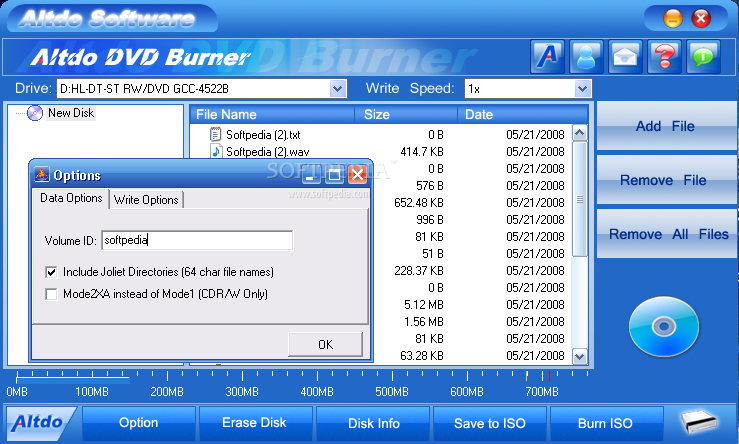This screenshot has width=739, height=444.
Task: Toggle Include Joliet Directories checkbox
Action: tap(51, 272)
